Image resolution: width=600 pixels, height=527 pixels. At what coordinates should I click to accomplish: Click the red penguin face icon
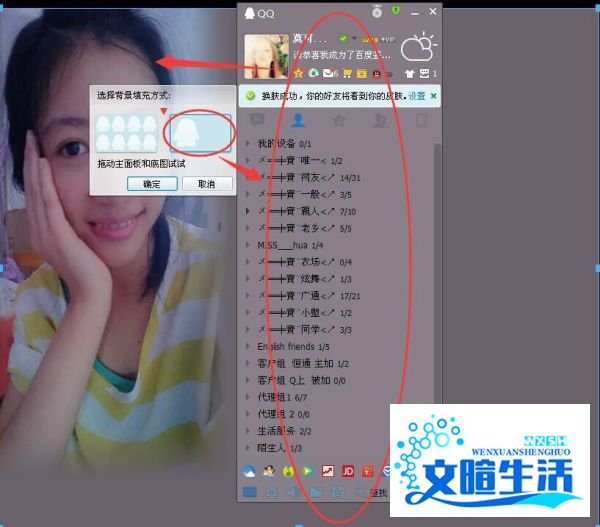377,73
